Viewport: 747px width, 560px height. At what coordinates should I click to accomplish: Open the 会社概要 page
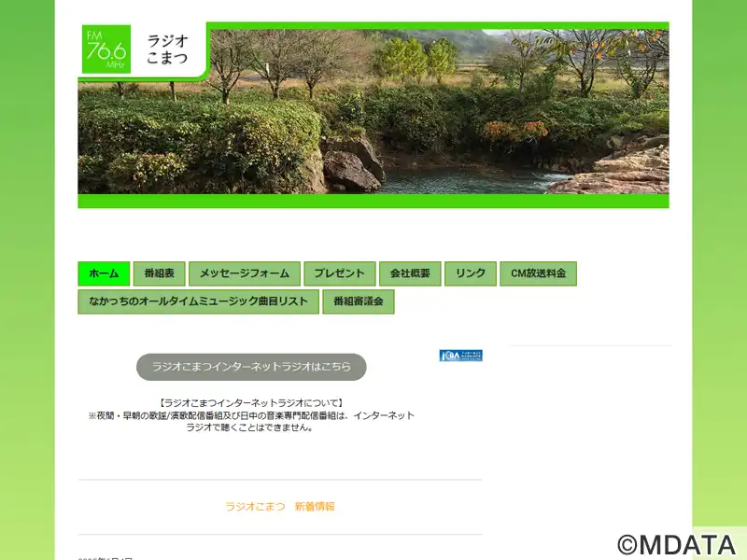(x=410, y=273)
